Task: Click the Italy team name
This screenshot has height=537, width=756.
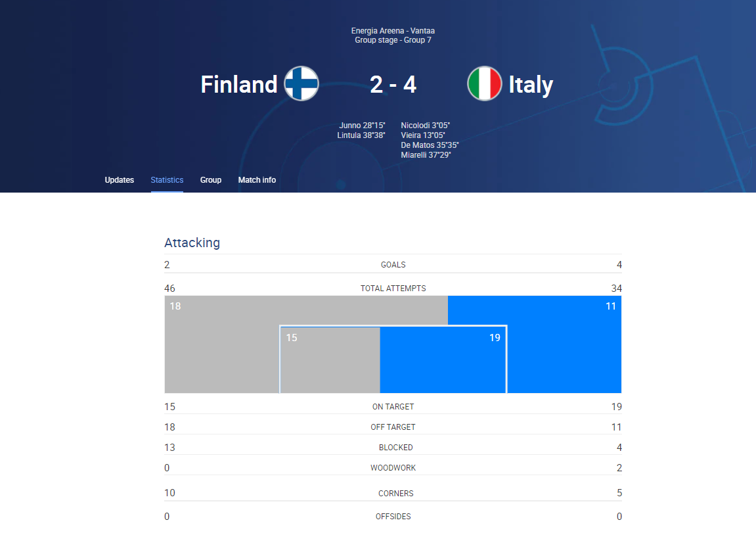Action: pyautogui.click(x=531, y=84)
